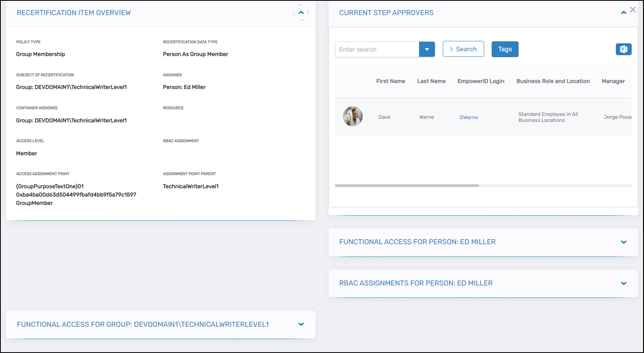Click Dave Warne's profile photo

(353, 116)
